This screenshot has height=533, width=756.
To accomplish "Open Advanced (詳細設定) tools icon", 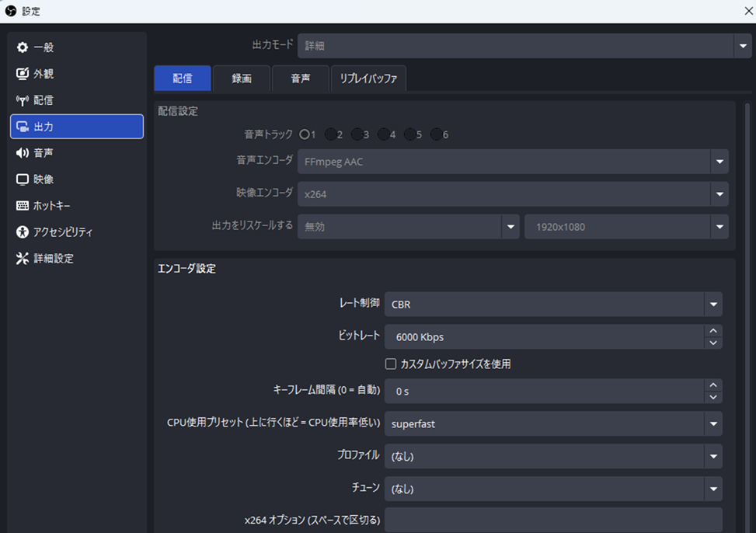I will tap(23, 259).
